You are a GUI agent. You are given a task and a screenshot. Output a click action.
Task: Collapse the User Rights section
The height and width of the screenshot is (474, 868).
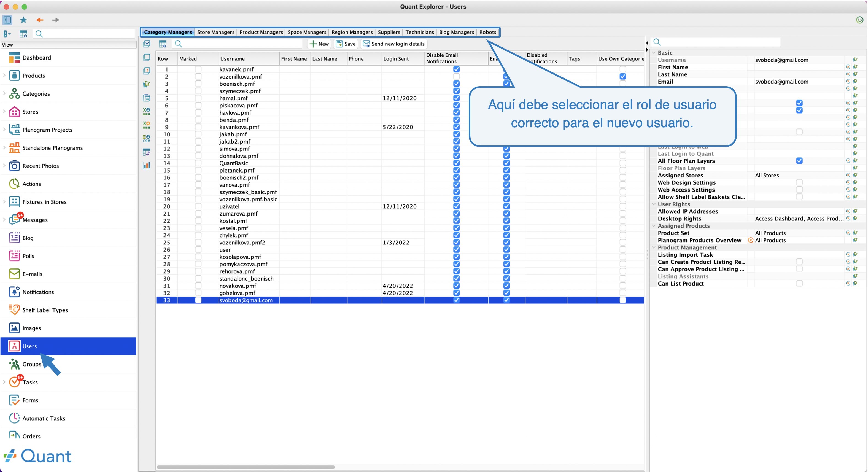(x=654, y=204)
